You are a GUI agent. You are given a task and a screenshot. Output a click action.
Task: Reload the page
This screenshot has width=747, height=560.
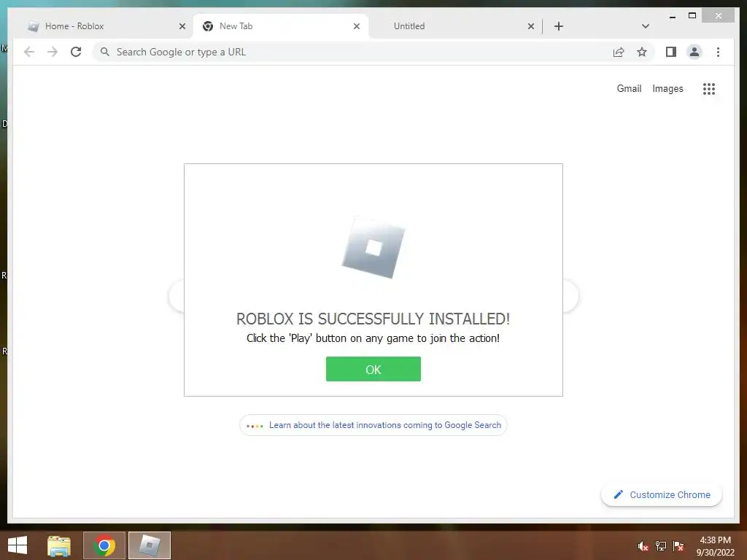(76, 52)
